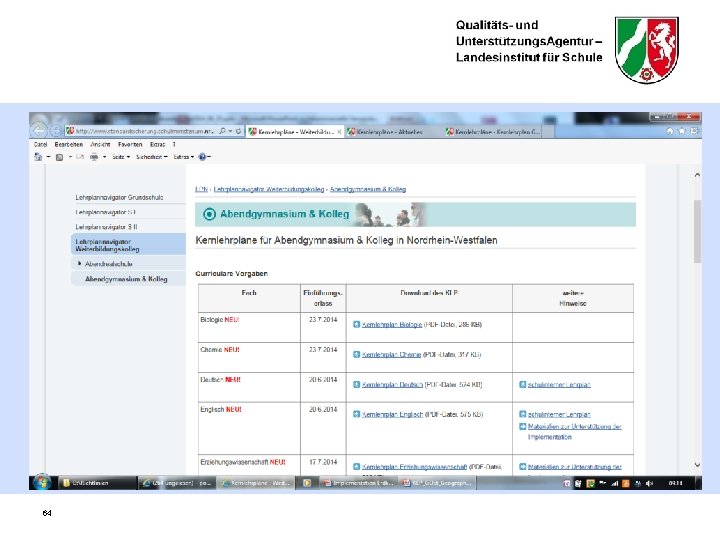
Task: Click the browser back arrow button
Action: [x=39, y=131]
